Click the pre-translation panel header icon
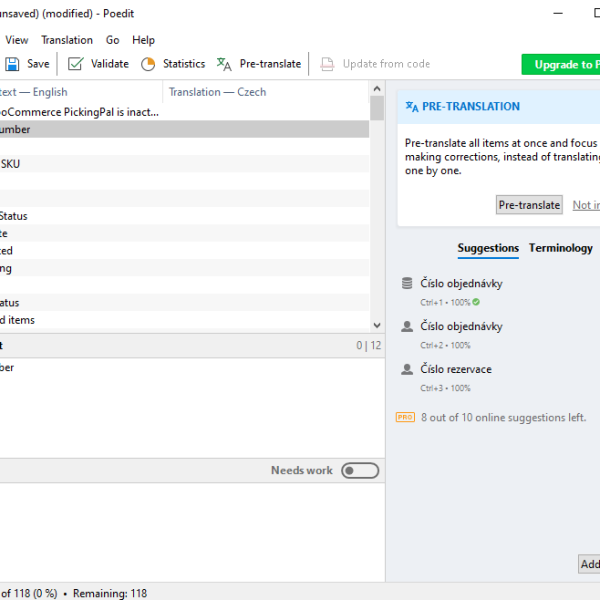This screenshot has width=600, height=600. [x=412, y=107]
